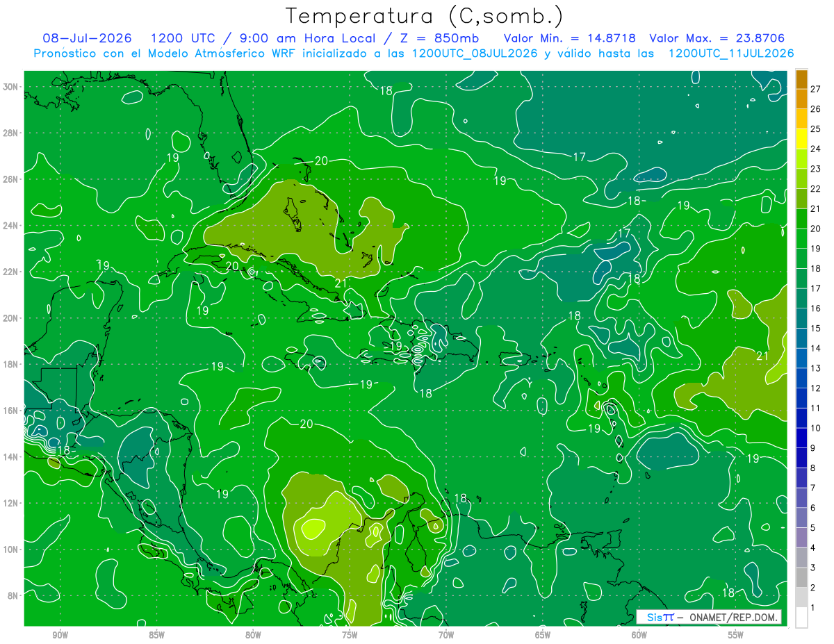
Task: Click the legend value '12' on the color scale
Action: pyautogui.click(x=815, y=388)
